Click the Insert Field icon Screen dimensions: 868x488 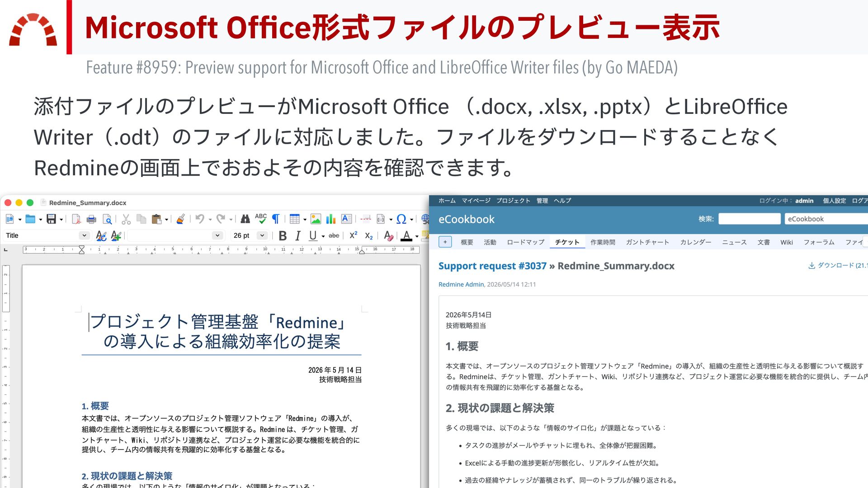click(x=381, y=220)
